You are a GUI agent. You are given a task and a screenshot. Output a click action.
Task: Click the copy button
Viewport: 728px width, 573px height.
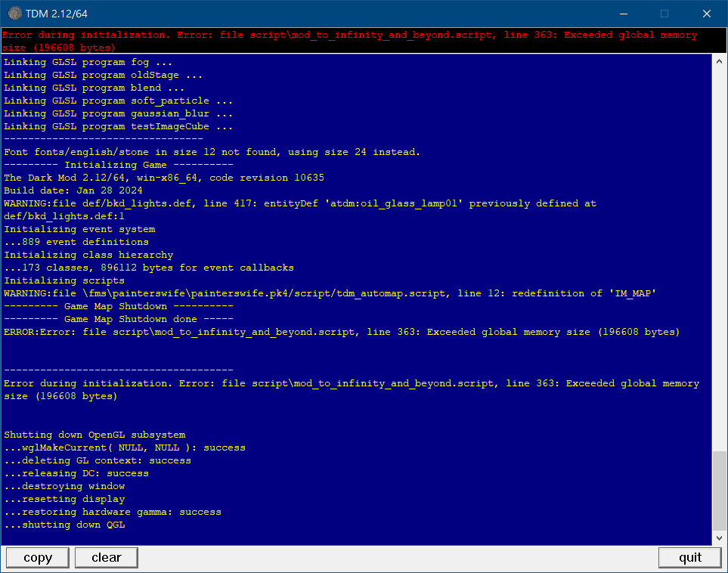(x=38, y=557)
